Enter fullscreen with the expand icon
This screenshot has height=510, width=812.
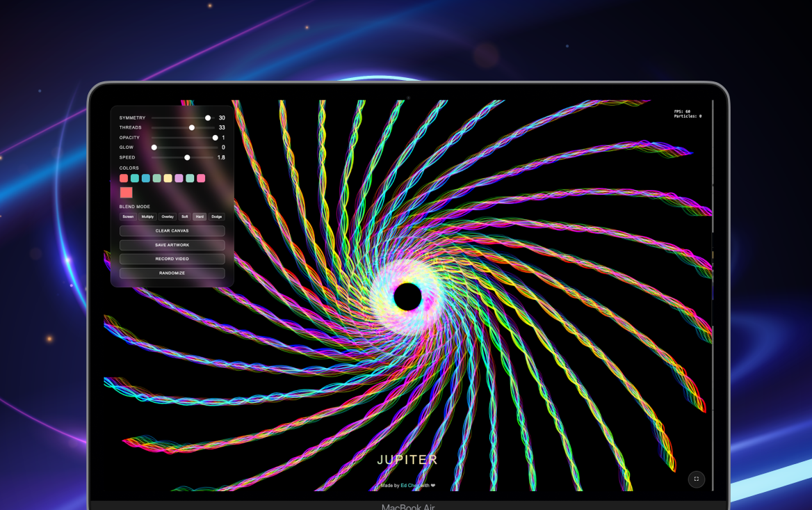coord(696,479)
